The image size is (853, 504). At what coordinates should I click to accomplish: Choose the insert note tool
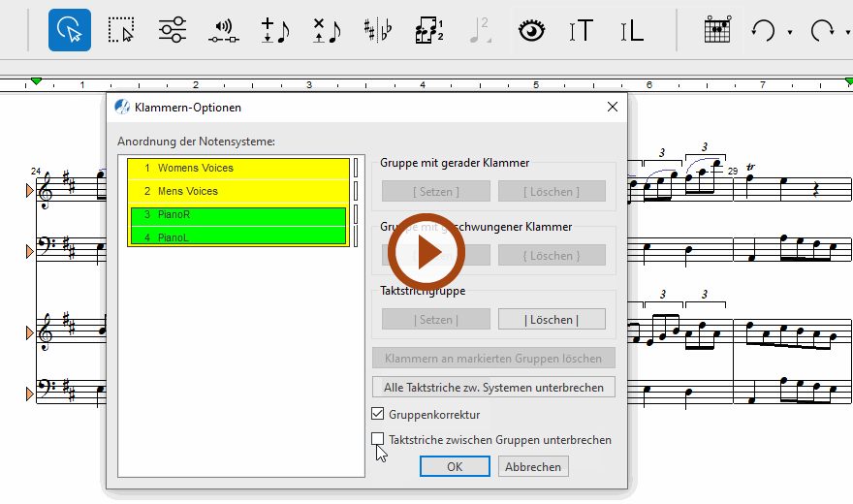coord(274,30)
